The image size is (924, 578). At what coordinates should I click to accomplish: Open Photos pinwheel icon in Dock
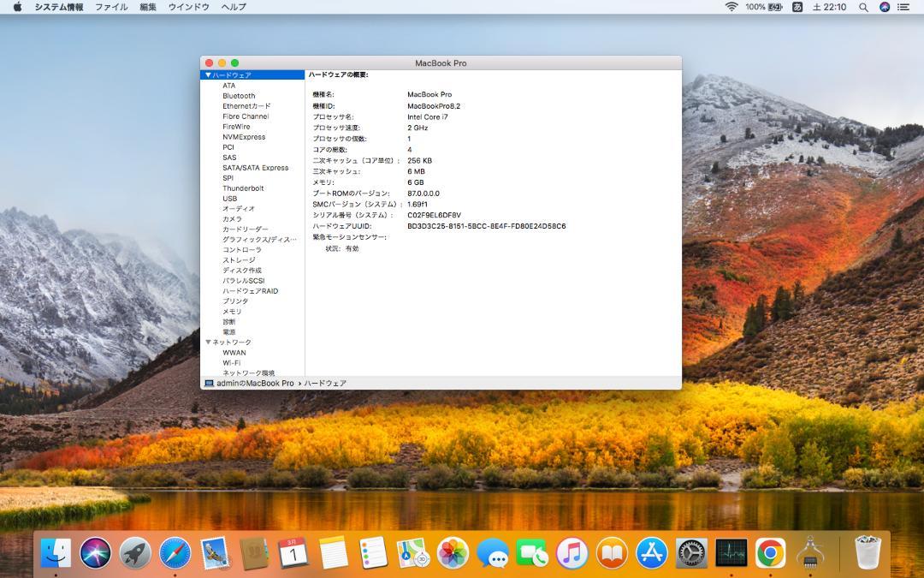point(453,554)
